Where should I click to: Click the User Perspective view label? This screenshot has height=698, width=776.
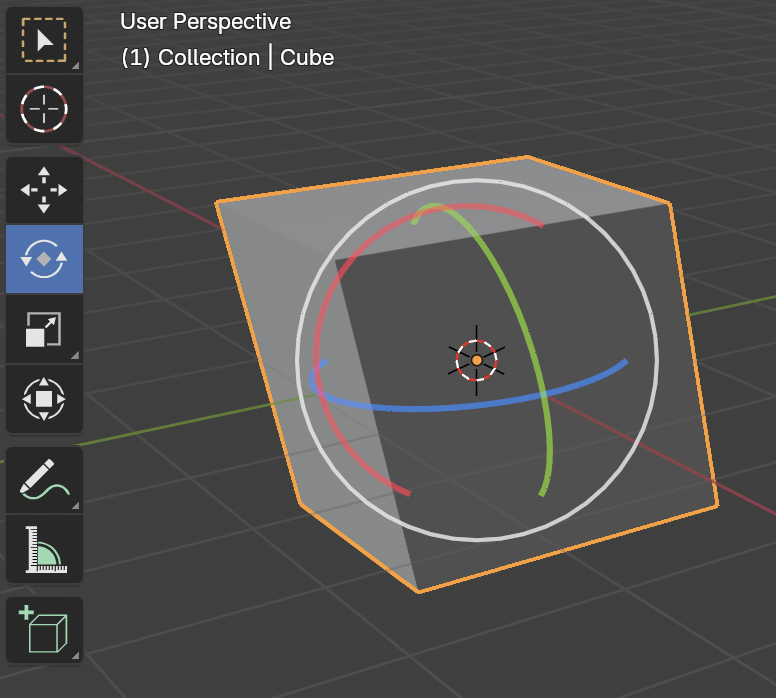click(205, 22)
